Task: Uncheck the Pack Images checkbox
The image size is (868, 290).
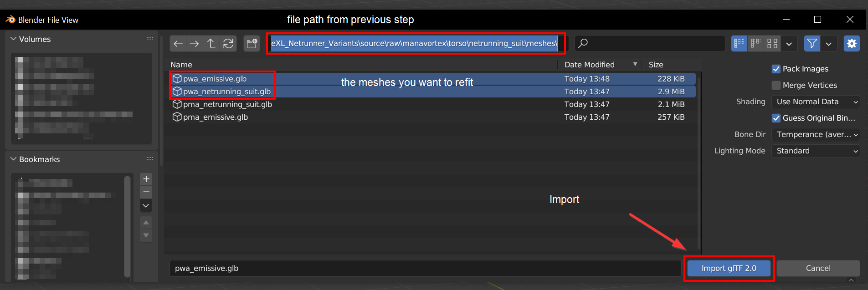Action: point(776,69)
